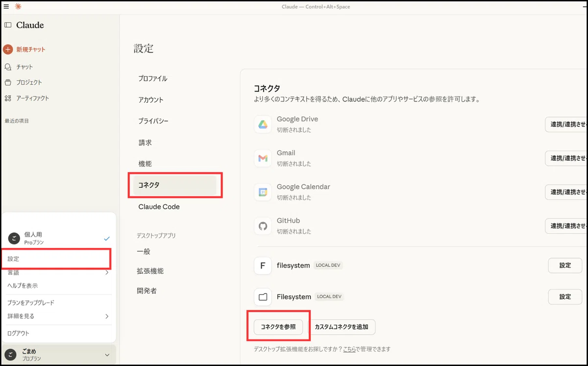Click the orange plus new chat icon
The image size is (588, 366).
(7, 49)
